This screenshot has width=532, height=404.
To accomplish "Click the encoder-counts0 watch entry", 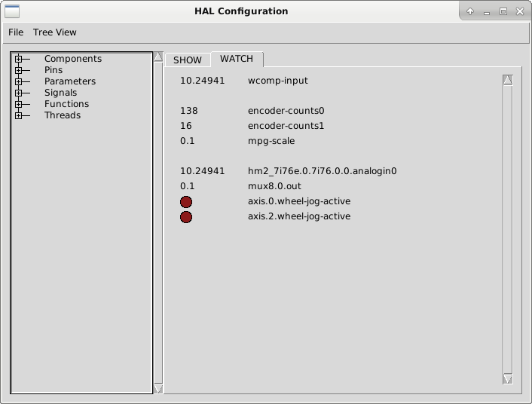I will point(286,111).
